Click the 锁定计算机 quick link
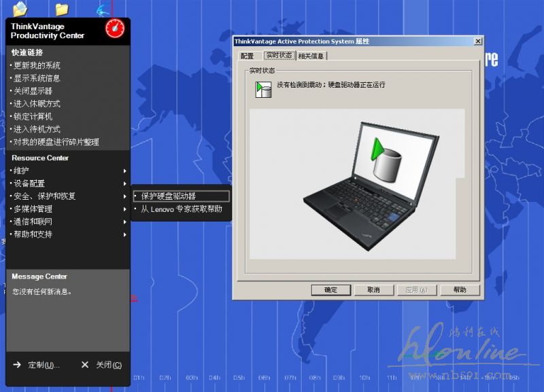The height and width of the screenshot is (392, 544). pyautogui.click(x=33, y=117)
